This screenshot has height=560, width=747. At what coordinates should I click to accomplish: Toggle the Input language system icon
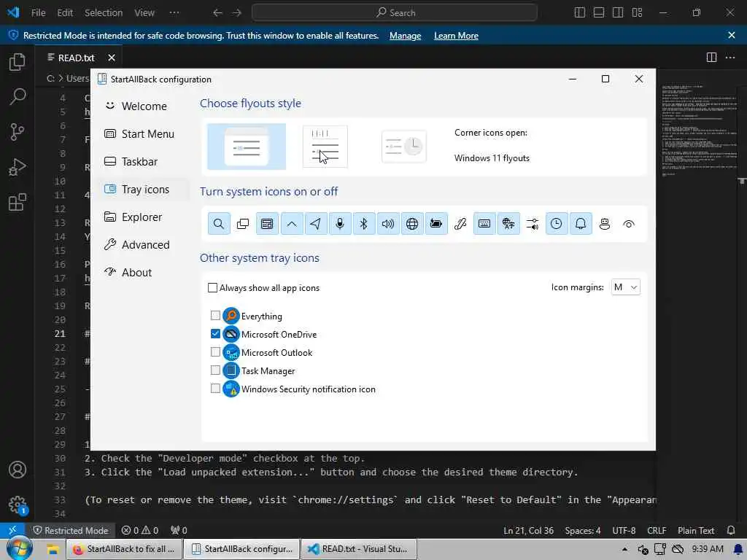point(508,224)
